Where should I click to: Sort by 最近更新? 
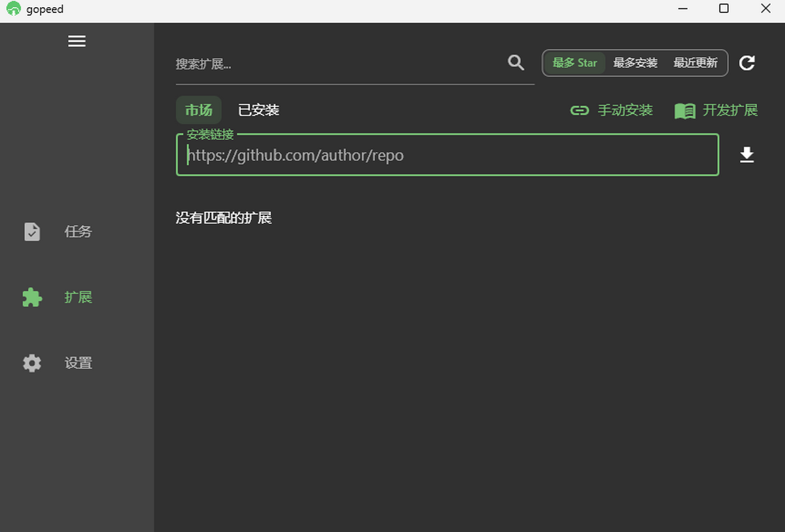[695, 63]
